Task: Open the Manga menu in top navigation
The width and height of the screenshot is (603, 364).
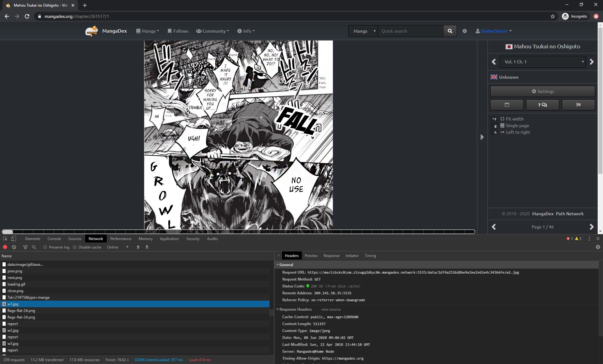Action: (148, 31)
